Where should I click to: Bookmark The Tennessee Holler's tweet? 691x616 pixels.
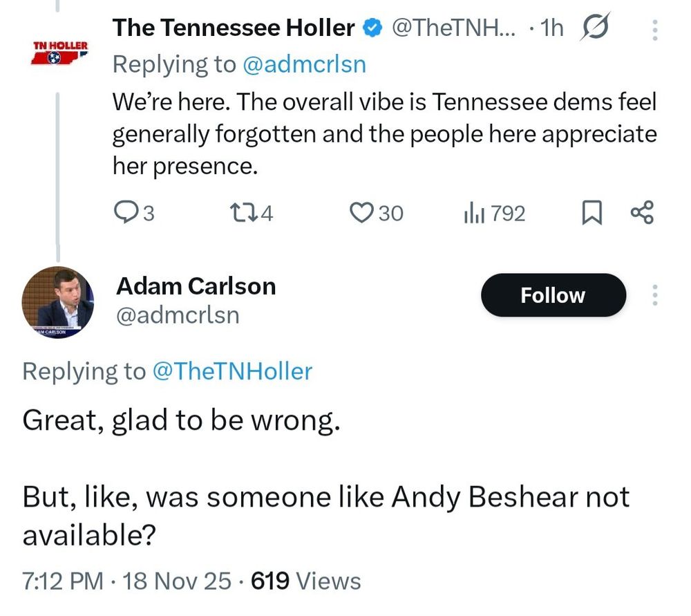tap(589, 214)
